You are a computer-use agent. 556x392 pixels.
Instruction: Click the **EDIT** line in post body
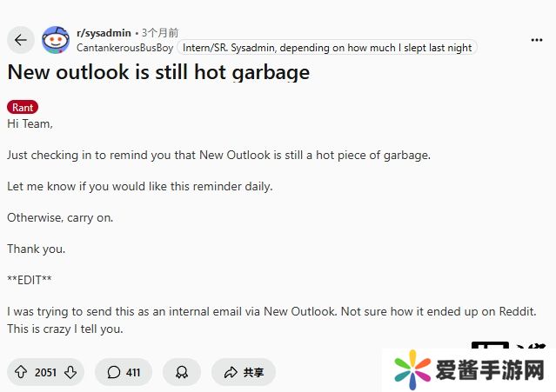click(30, 280)
